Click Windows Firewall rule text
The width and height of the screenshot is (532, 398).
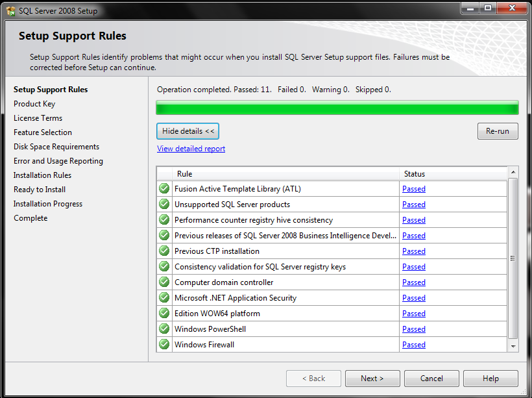[204, 345]
